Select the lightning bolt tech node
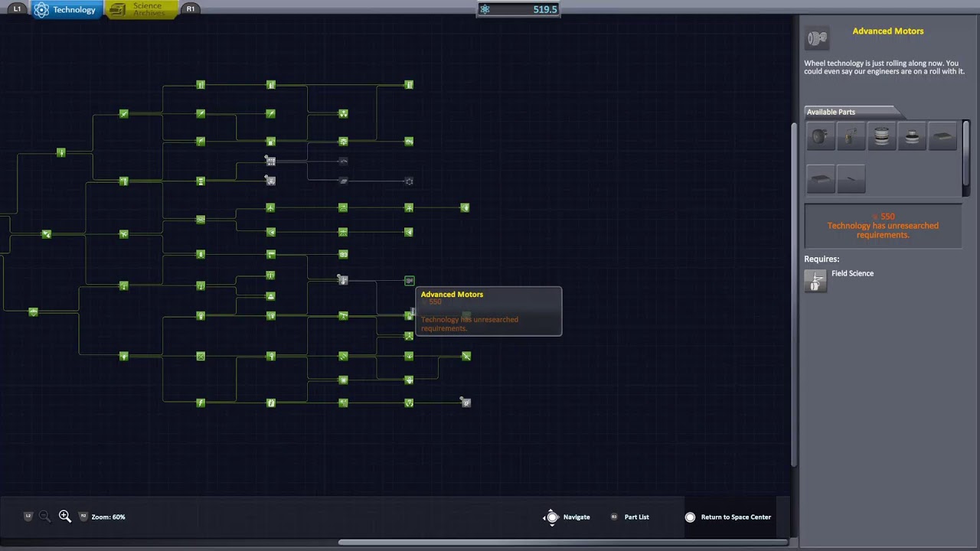Image resolution: width=980 pixels, height=551 pixels. pos(201,403)
